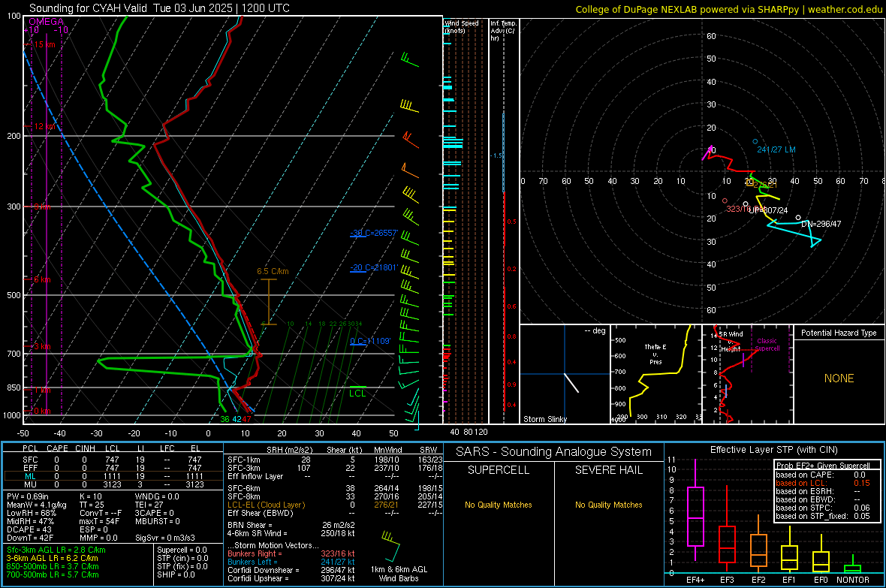
Task: Click the "Theta-E v. Pres" inset label
Action: (655, 354)
